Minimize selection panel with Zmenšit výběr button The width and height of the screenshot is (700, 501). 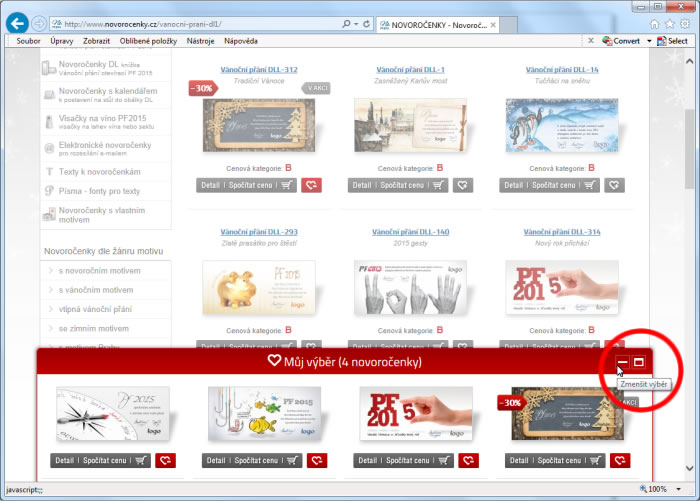[x=622, y=362]
